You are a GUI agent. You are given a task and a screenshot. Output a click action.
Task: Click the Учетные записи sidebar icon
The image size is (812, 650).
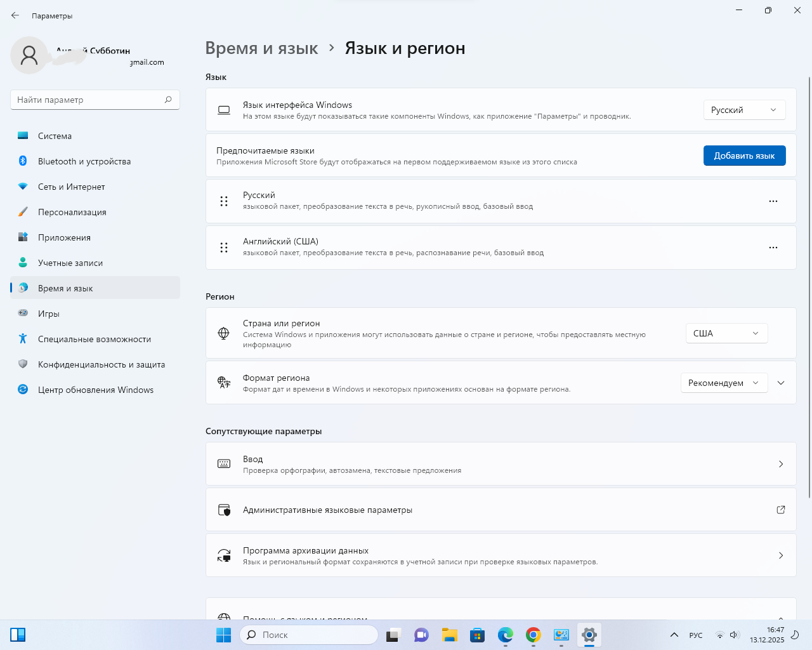(x=23, y=263)
